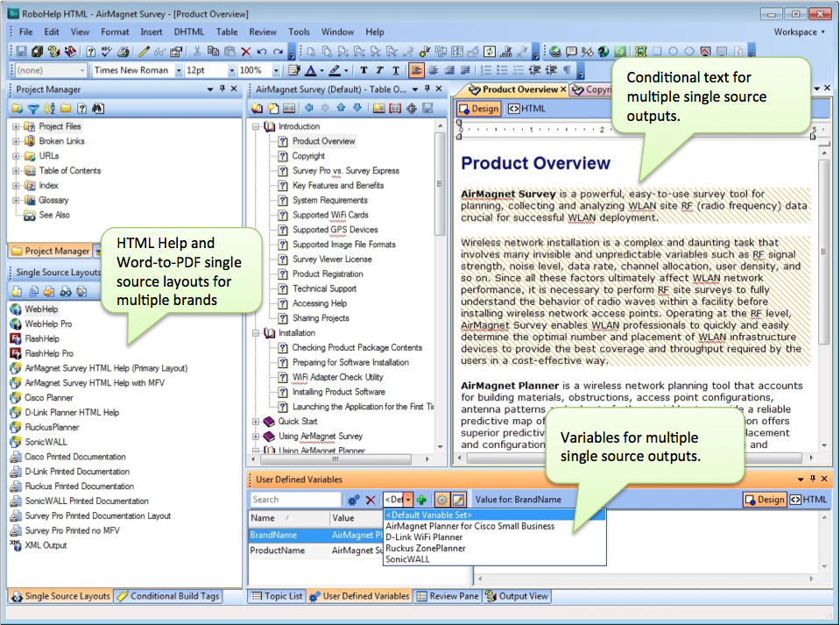Click the Cut scissors icon

click(197, 52)
